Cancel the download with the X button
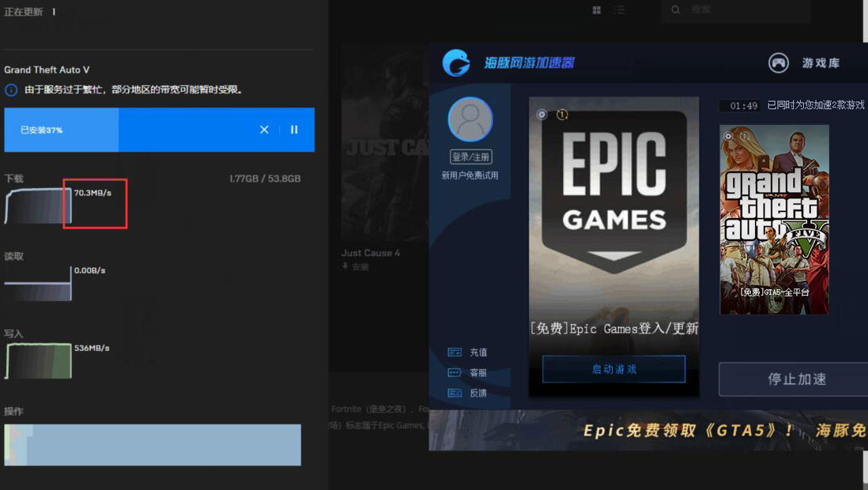The height and width of the screenshot is (490, 868). pyautogui.click(x=264, y=130)
